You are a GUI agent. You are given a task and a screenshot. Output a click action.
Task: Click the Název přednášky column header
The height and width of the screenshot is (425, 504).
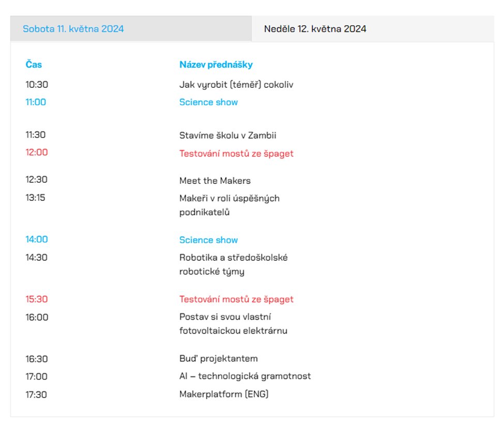pos(216,65)
